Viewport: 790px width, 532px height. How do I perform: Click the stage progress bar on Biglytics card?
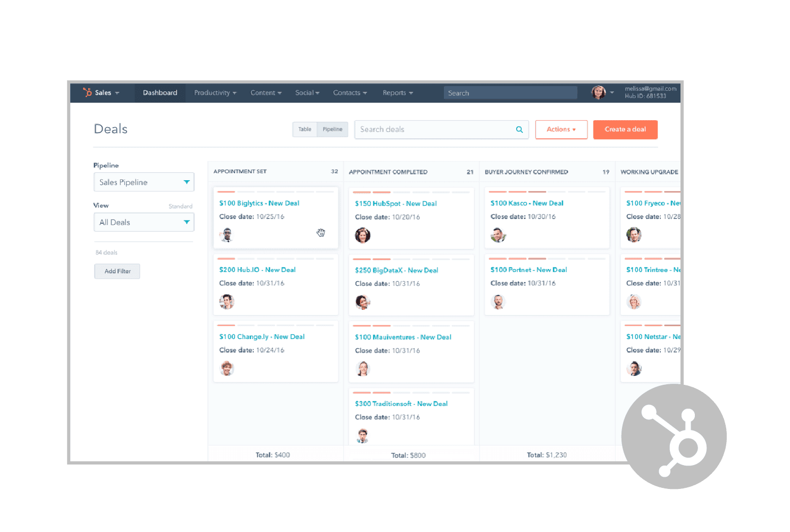click(x=275, y=192)
